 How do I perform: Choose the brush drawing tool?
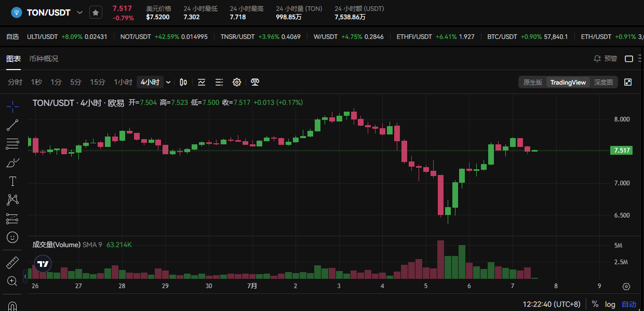(x=12, y=163)
